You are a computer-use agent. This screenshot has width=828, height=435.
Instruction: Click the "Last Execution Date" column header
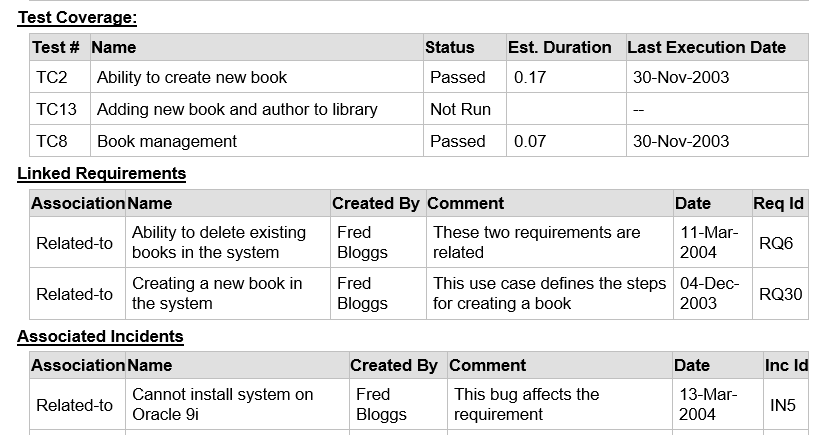coord(706,47)
